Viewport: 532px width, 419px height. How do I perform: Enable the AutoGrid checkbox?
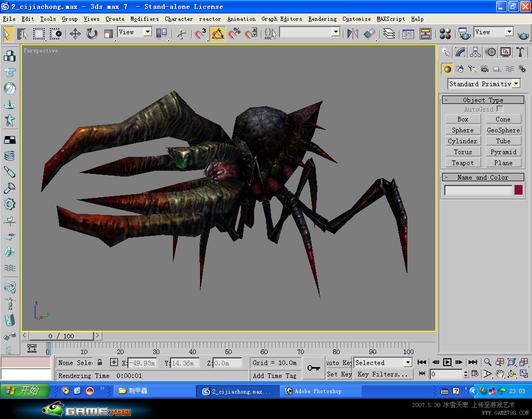(x=500, y=109)
